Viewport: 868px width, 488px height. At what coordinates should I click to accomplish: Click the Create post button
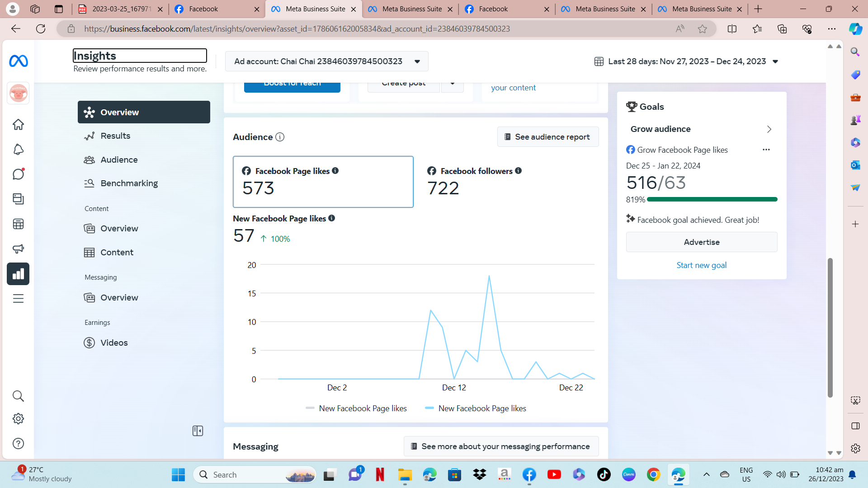[x=403, y=87]
